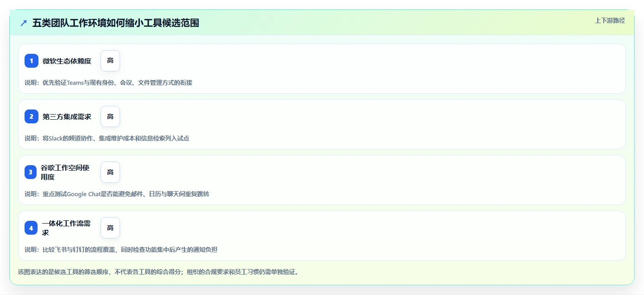Select step number 3 badge
The width and height of the screenshot is (644, 295).
31,172
